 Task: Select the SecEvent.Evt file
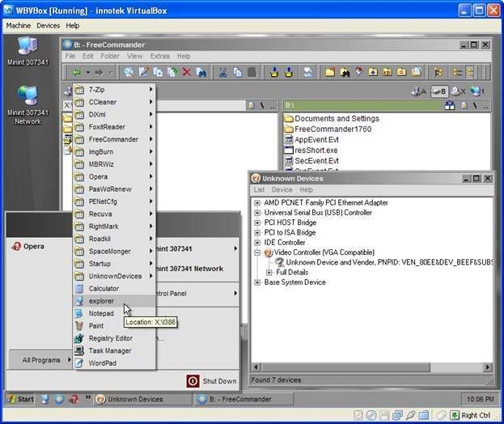click(311, 161)
